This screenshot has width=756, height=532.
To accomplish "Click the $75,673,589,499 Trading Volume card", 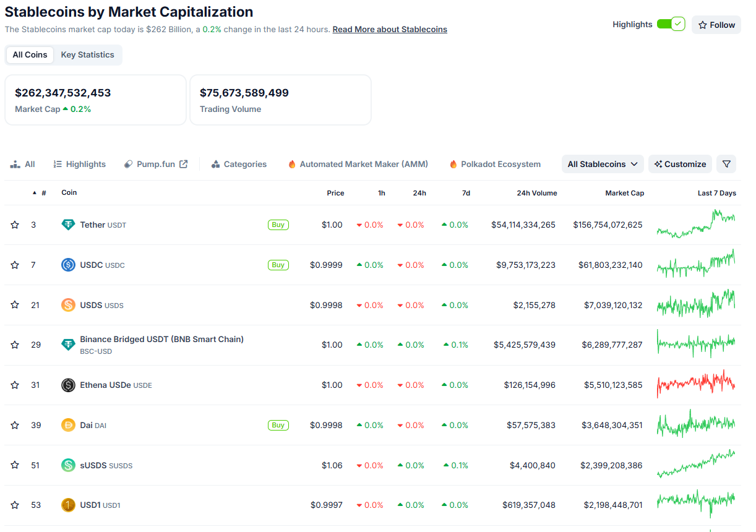I will pos(280,100).
